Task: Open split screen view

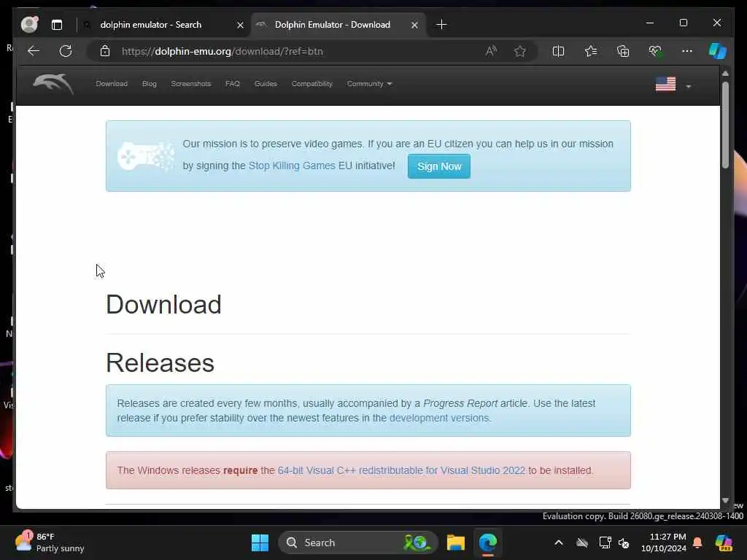Action: (558, 51)
